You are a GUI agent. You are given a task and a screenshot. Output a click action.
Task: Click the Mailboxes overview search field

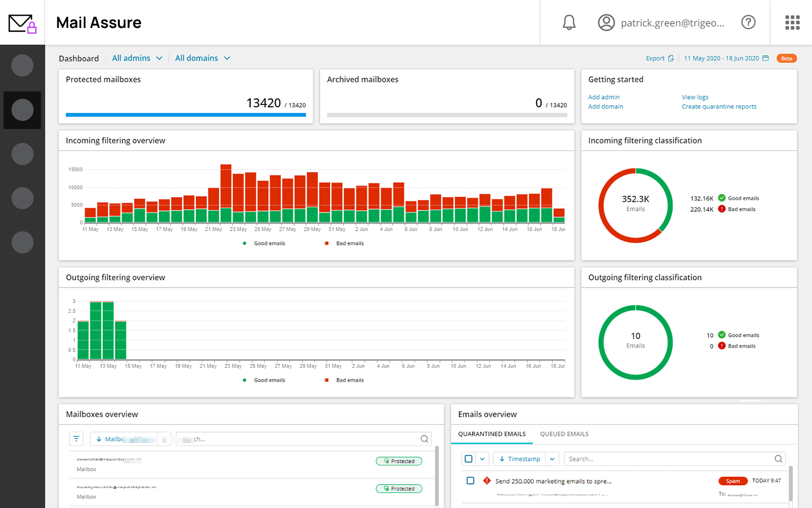(x=303, y=439)
